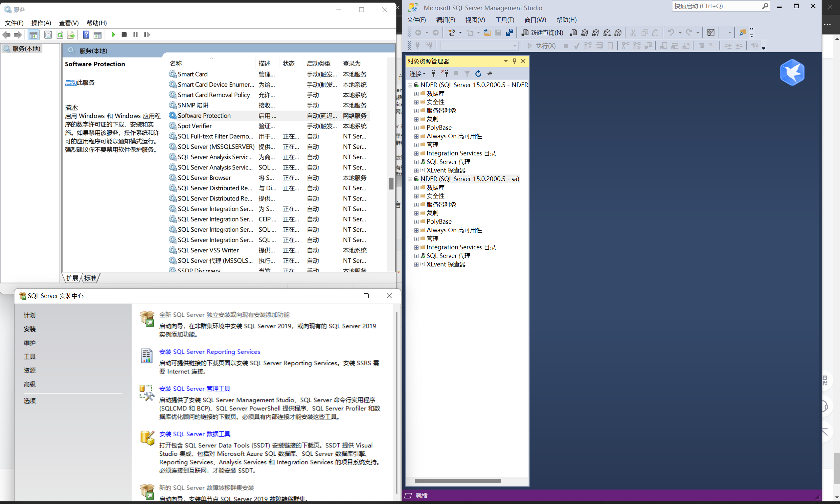Click the Connect Object Explorer plug icon

(x=434, y=73)
